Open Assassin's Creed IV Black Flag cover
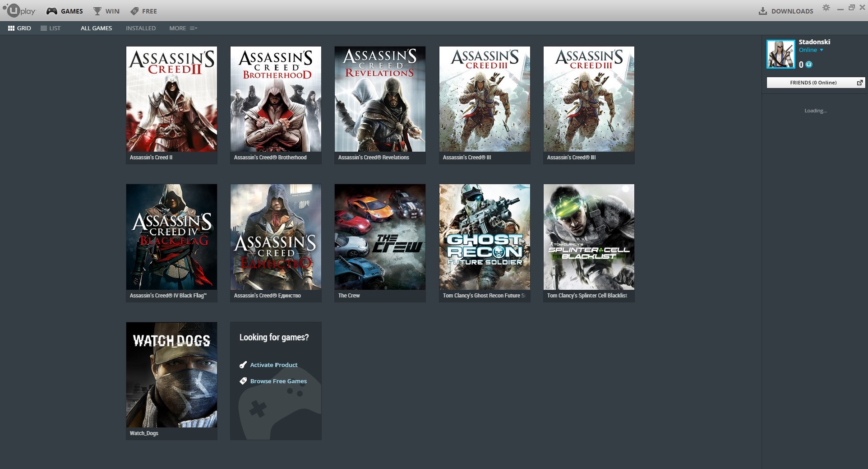 (171, 237)
